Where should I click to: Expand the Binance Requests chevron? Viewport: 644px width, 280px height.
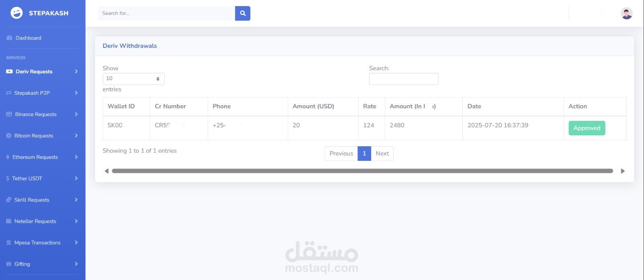76,114
